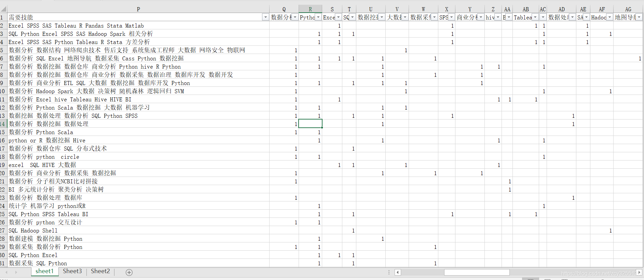Image resolution: width=644 pixels, height=280 pixels.
Task: Switch to the sheet1 tab
Action: (44, 271)
